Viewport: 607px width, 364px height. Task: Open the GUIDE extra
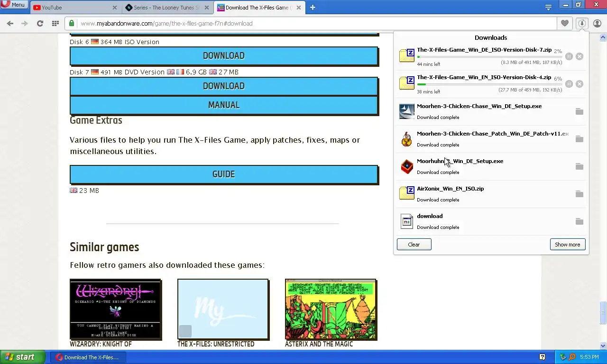coord(224,174)
